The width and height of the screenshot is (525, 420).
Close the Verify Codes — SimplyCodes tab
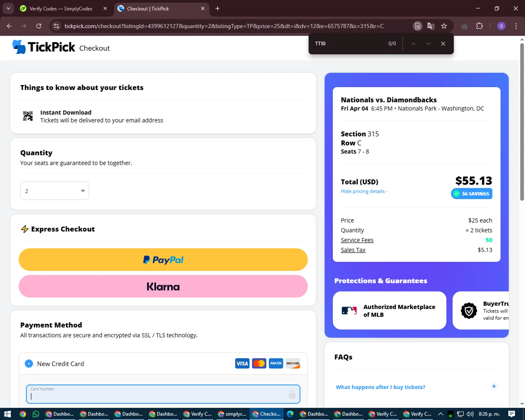pyautogui.click(x=105, y=8)
